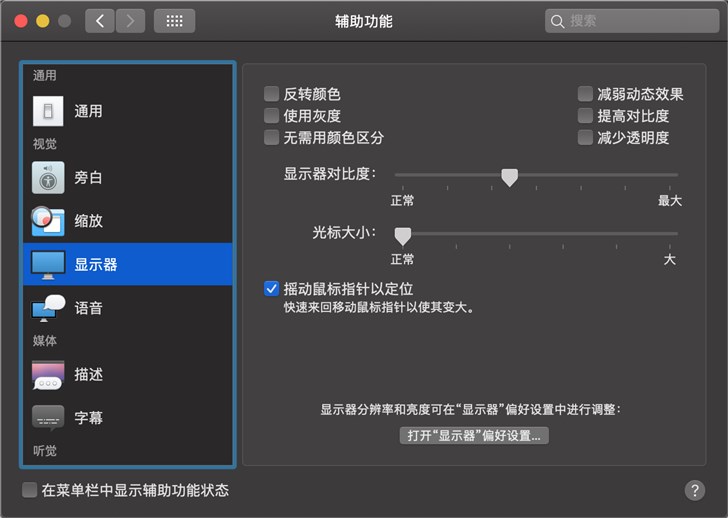Set display contrast to the 最大 end of track
728x518 pixels.
tap(670, 175)
